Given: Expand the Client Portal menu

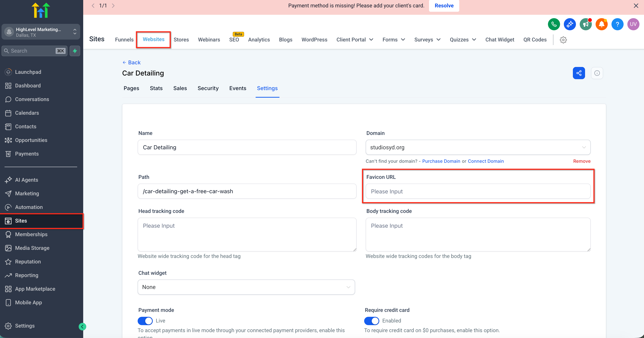Looking at the screenshot, I should 355,40.
